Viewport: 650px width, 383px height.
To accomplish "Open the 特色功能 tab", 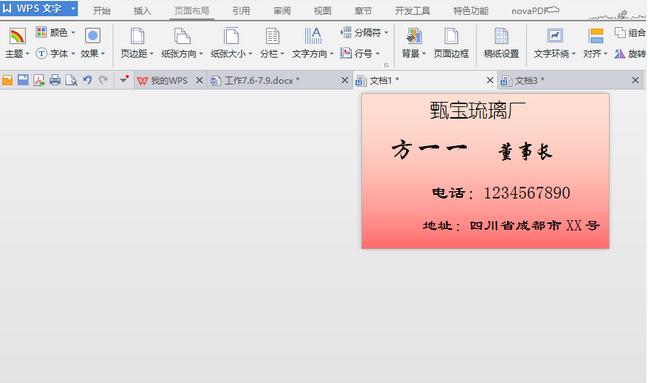I will pos(471,11).
